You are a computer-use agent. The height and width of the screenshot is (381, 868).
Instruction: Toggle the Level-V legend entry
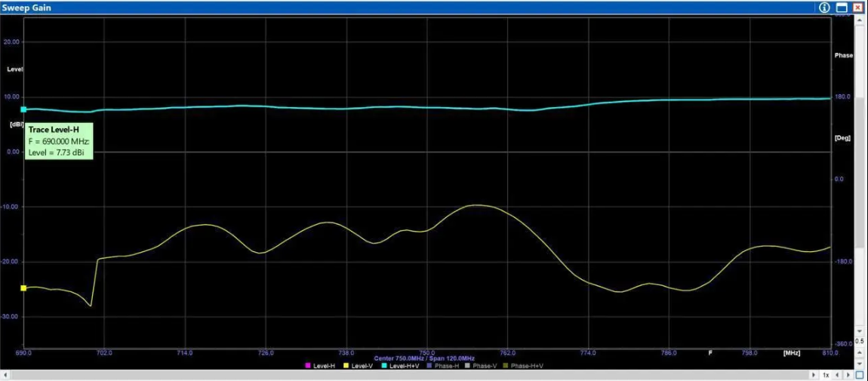click(x=358, y=366)
